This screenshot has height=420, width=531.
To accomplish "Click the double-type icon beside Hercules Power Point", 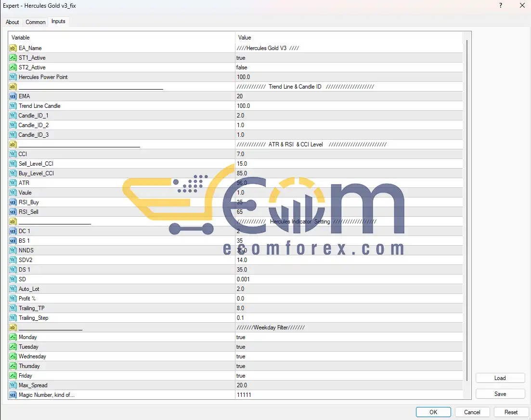I will tap(13, 77).
